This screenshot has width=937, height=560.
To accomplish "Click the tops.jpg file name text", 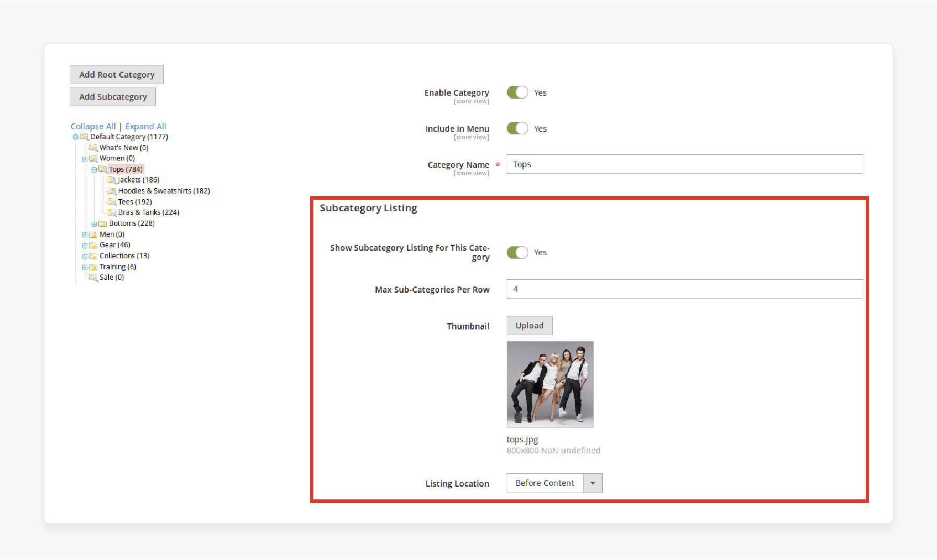I will click(x=522, y=440).
